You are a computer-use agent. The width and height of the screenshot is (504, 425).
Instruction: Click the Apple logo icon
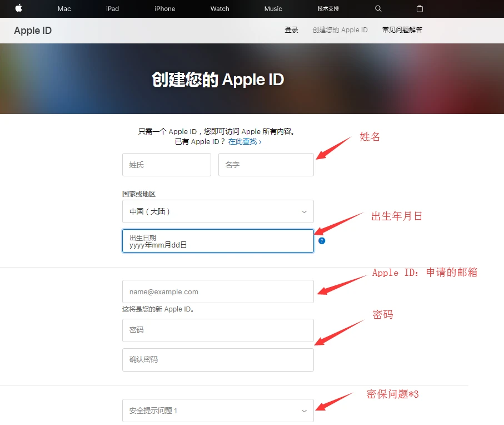pyautogui.click(x=19, y=8)
